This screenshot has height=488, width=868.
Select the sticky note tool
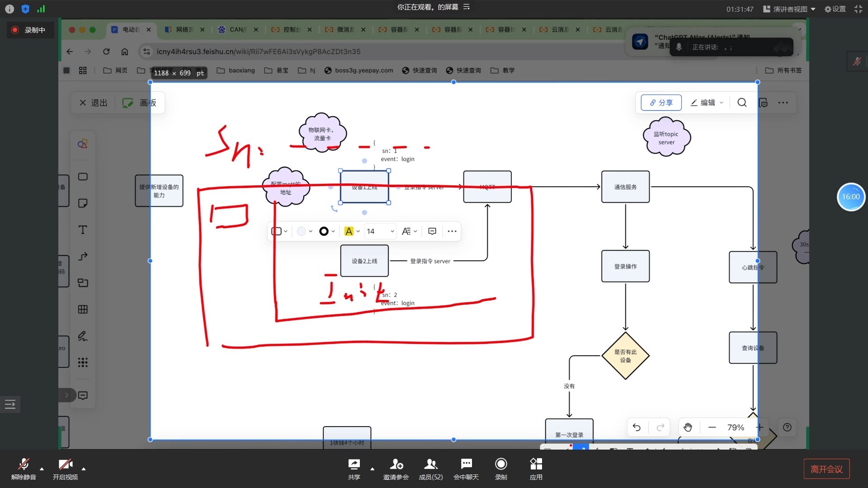(x=83, y=203)
